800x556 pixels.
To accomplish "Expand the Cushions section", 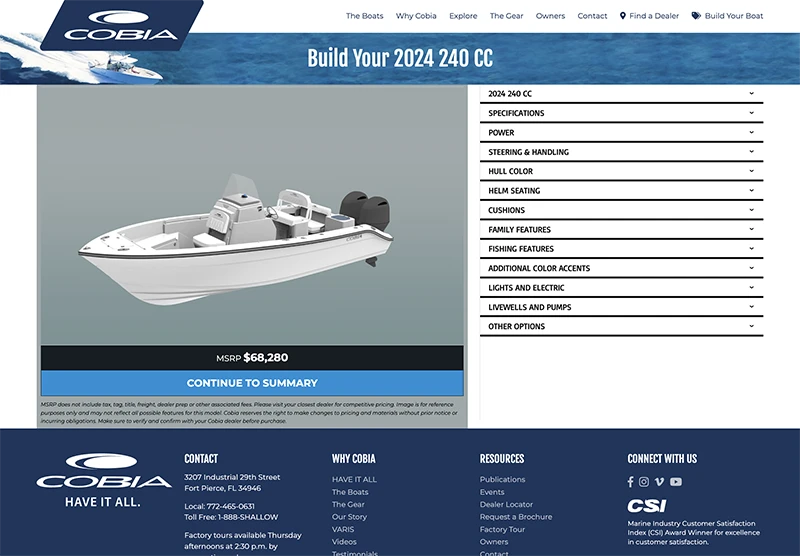I will click(x=621, y=210).
